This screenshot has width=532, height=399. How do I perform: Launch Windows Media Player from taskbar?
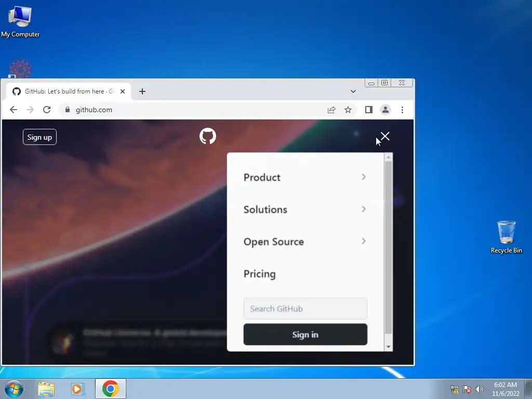tap(77, 389)
